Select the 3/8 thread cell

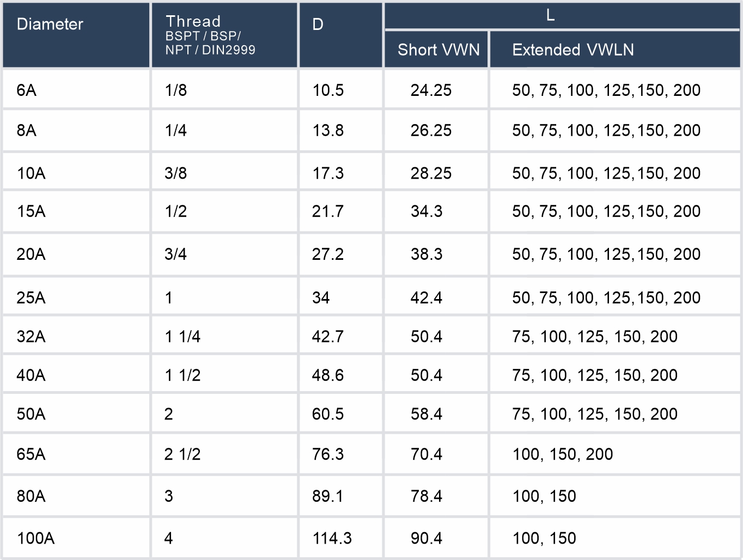click(175, 173)
